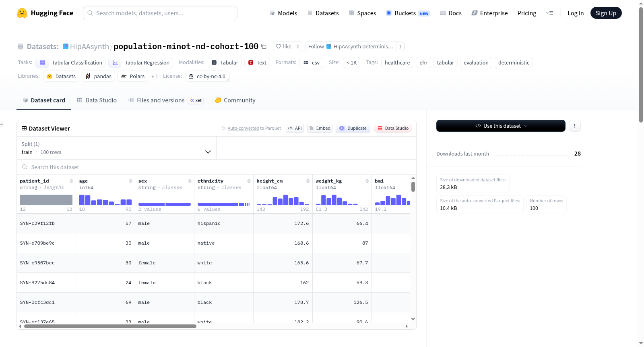Click the Sign Up button
644x347 pixels.
pos(606,13)
